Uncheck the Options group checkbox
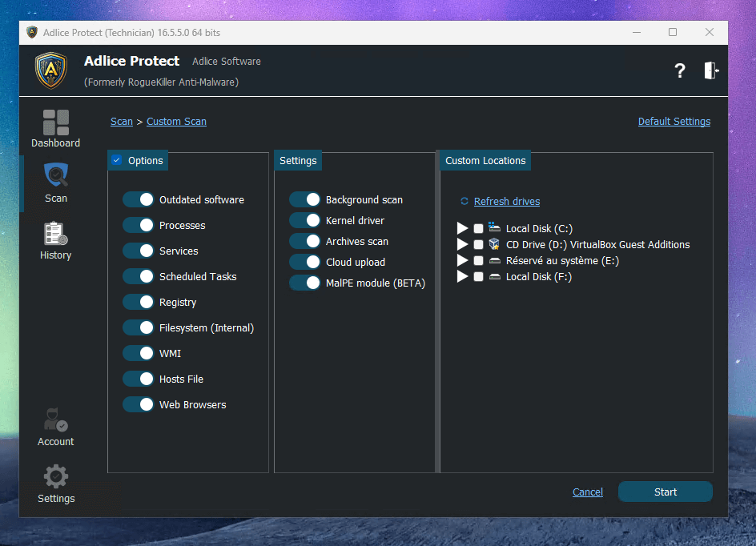756x546 pixels. (117, 160)
